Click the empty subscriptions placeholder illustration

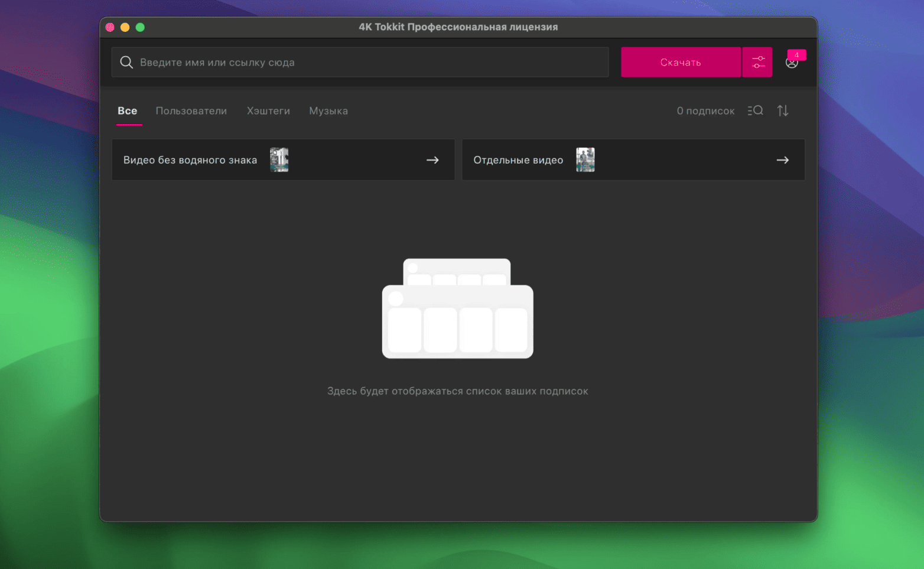pos(458,308)
